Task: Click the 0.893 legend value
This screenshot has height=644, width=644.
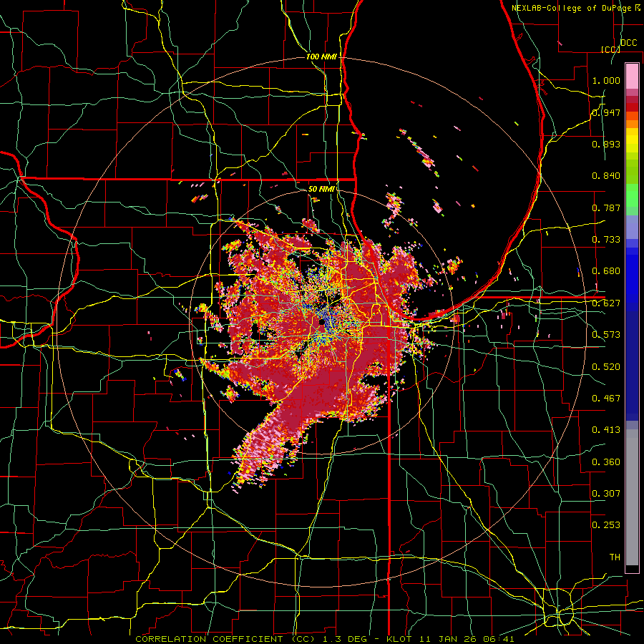Action: 606,144
